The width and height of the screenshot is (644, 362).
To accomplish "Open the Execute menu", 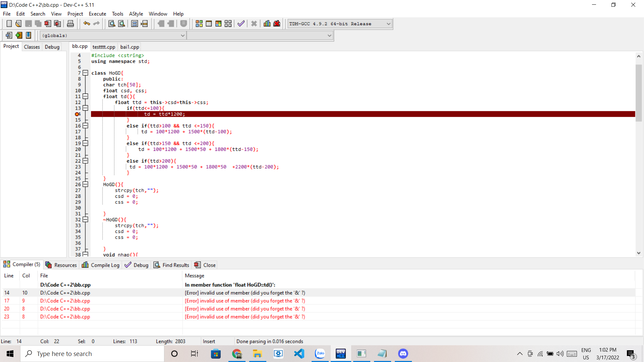I will 97,14.
